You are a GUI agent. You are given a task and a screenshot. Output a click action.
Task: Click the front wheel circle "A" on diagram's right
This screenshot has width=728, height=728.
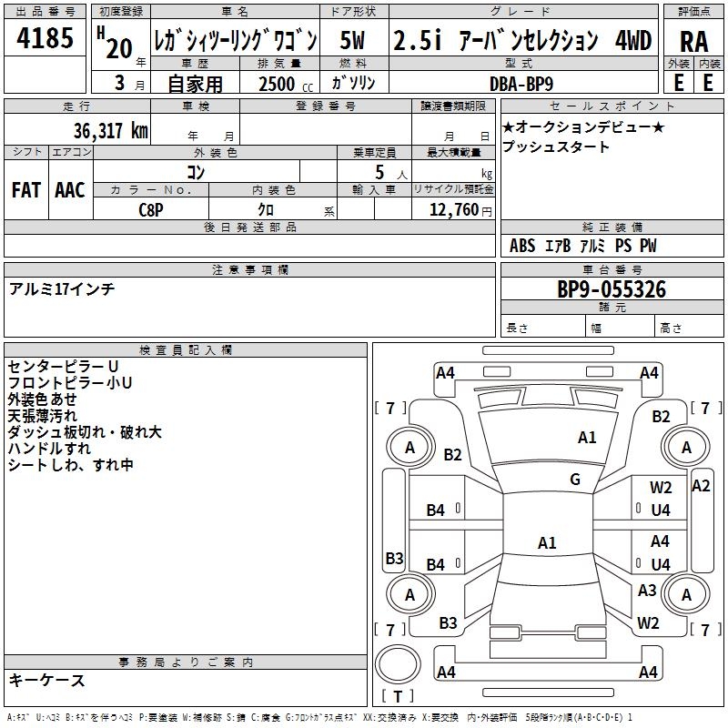click(686, 447)
